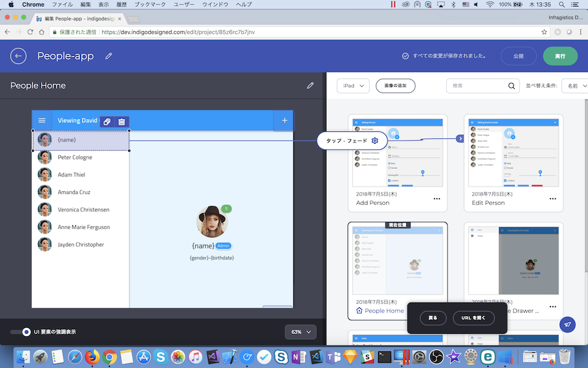Viewport: 588px width, 368px height.
Task: Click the green 実行 run button
Action: point(560,56)
